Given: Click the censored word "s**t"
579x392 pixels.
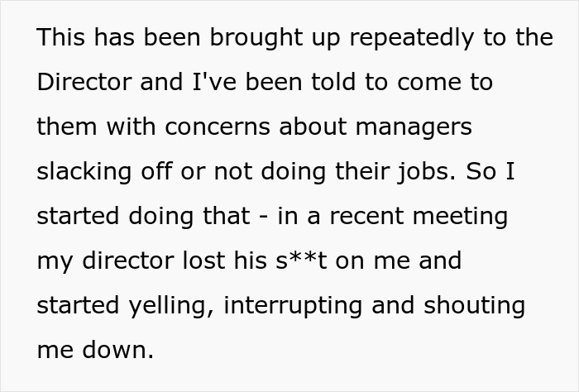Looking at the screenshot, I should coord(301,260).
